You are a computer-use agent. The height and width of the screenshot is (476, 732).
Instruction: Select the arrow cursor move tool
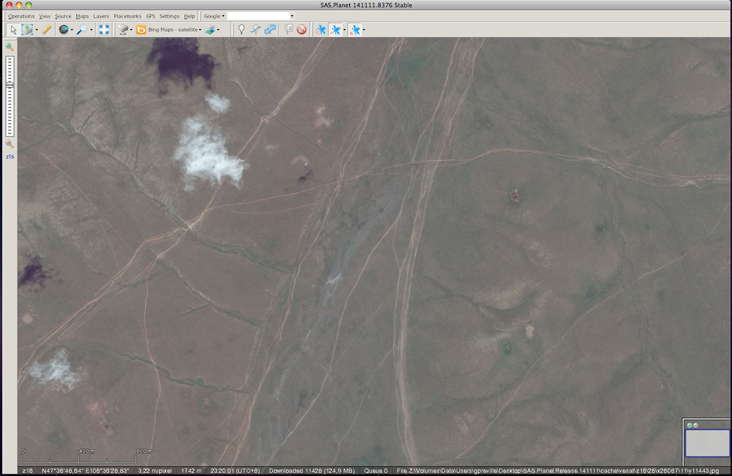(13, 30)
